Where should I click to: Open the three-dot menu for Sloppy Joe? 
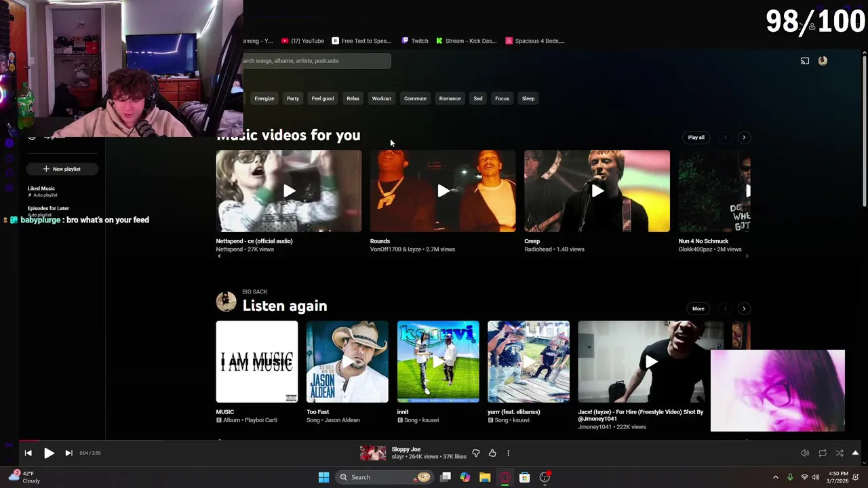(x=508, y=453)
